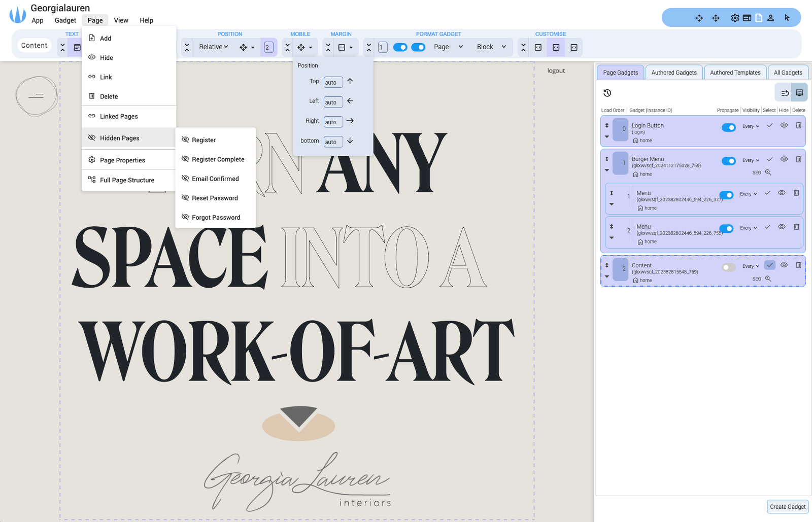Viewport: 812px width, 522px height.
Task: Toggle the Propagate switch for Login Button
Action: tap(729, 127)
